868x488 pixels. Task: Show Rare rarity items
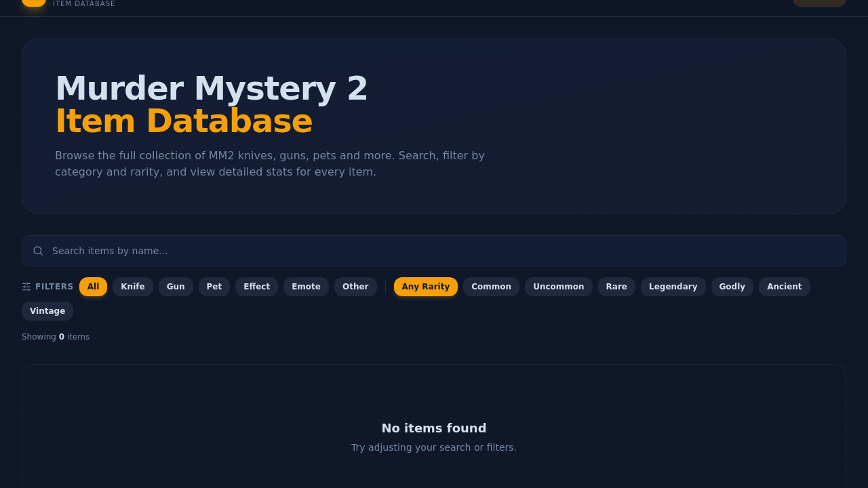point(616,287)
